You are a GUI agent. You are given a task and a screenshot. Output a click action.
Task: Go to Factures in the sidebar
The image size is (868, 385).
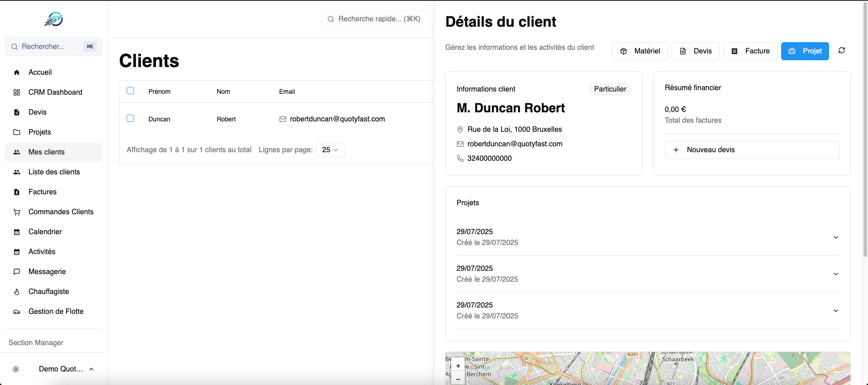tap(43, 192)
